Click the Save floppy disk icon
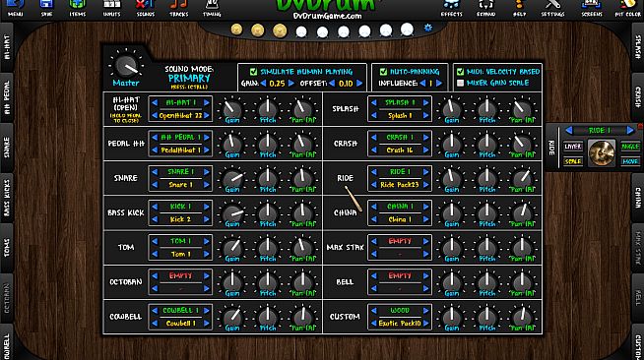Image resolution: width=644 pixels, height=360 pixels. 46,8
